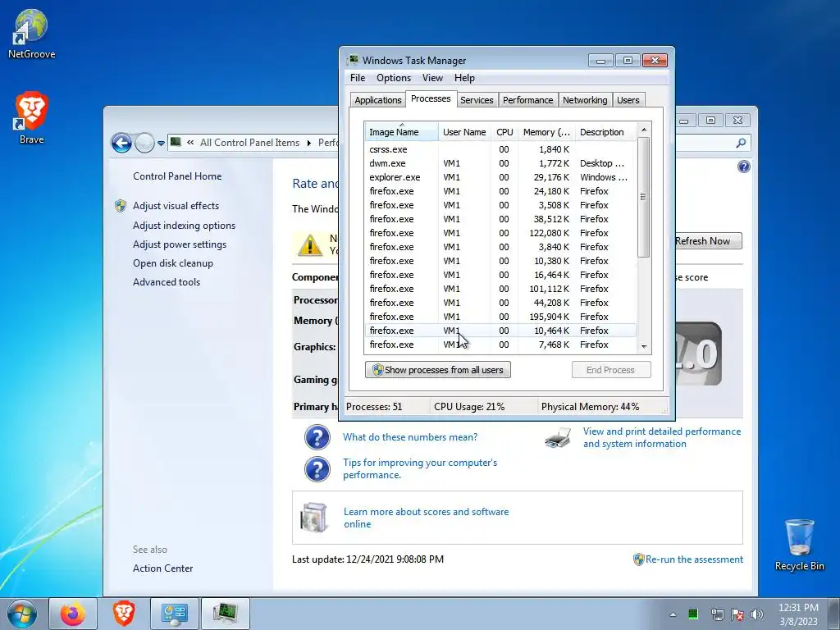This screenshot has height=630, width=840.
Task: Click the volume speaker tray icon
Action: pos(756,614)
